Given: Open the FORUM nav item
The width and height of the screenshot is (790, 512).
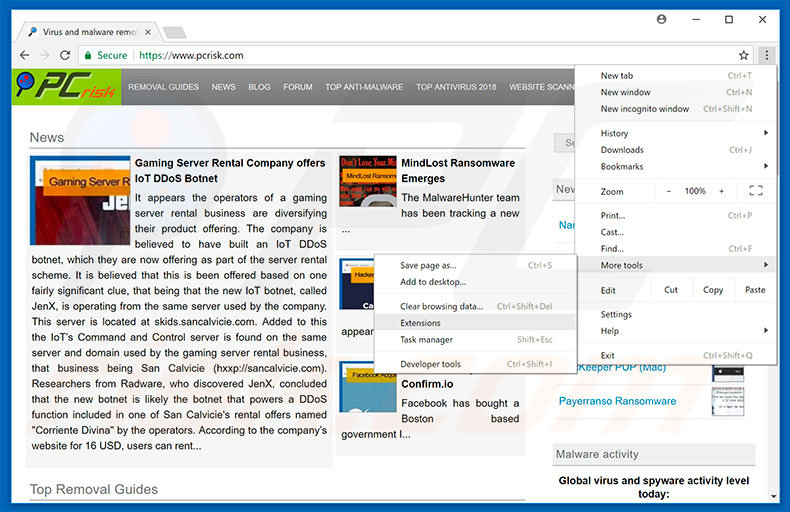Looking at the screenshot, I should [298, 87].
